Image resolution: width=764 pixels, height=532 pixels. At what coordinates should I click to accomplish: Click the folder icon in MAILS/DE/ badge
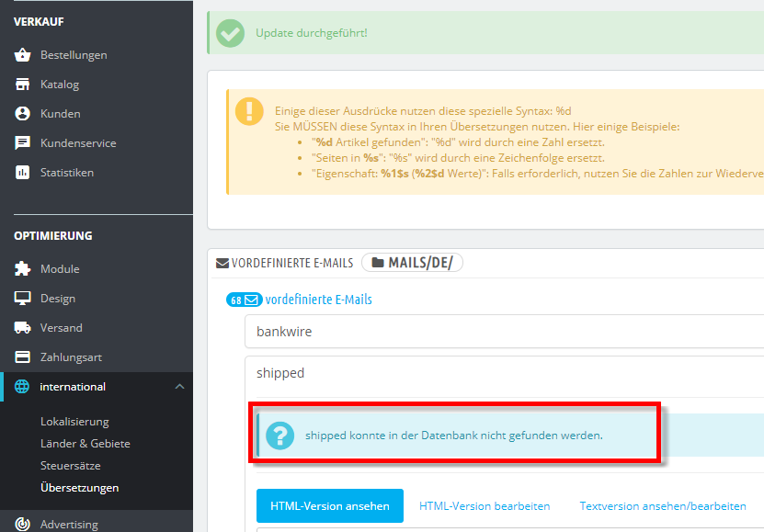click(x=378, y=263)
